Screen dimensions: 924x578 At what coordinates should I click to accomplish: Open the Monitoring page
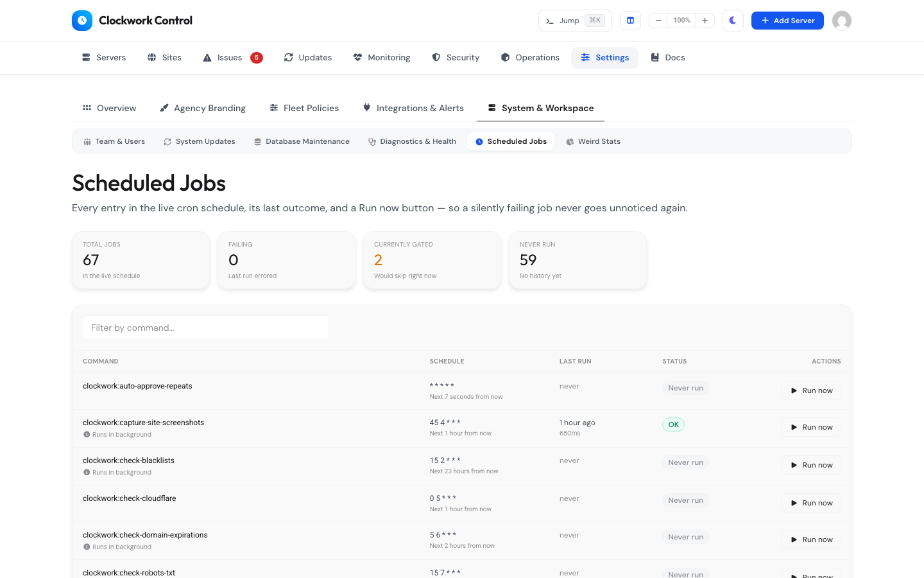tap(382, 58)
